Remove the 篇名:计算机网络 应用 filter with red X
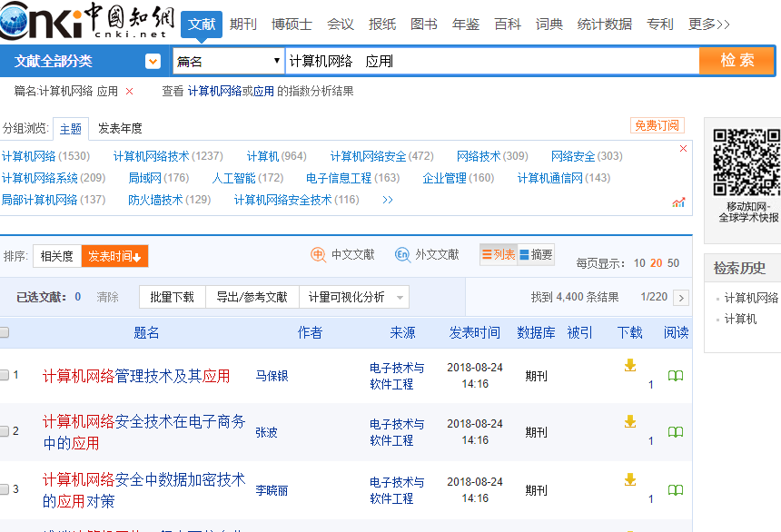Image resolution: width=781 pixels, height=532 pixels. pos(130,91)
